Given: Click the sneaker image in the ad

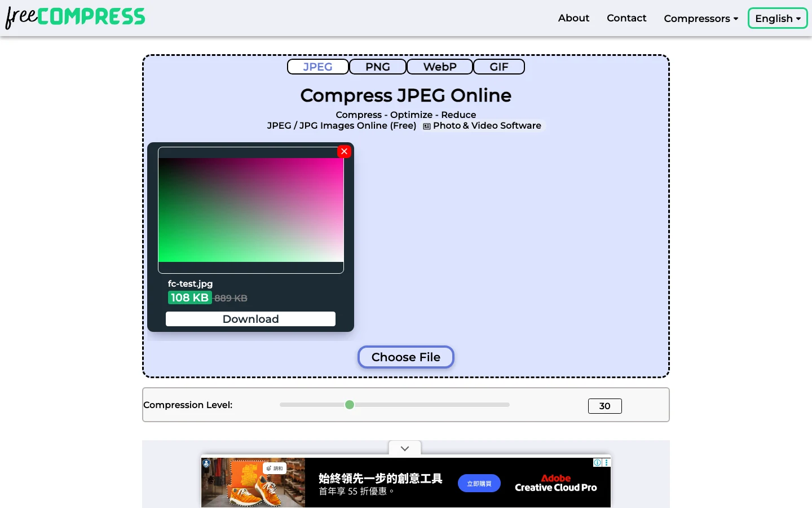Looking at the screenshot, I should click(254, 483).
